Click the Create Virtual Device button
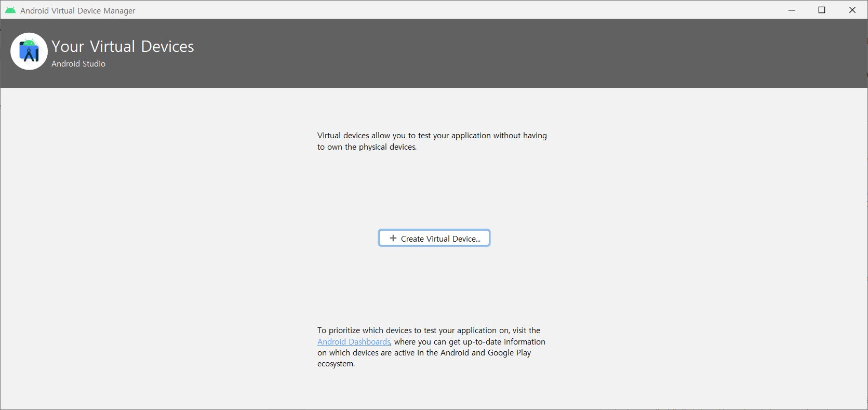The image size is (868, 410). [x=434, y=238]
